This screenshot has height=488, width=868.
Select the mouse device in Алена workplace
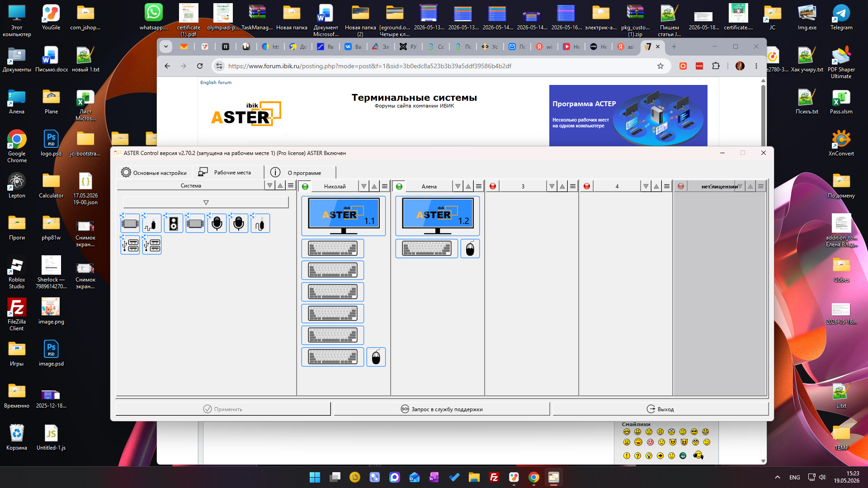(x=470, y=249)
